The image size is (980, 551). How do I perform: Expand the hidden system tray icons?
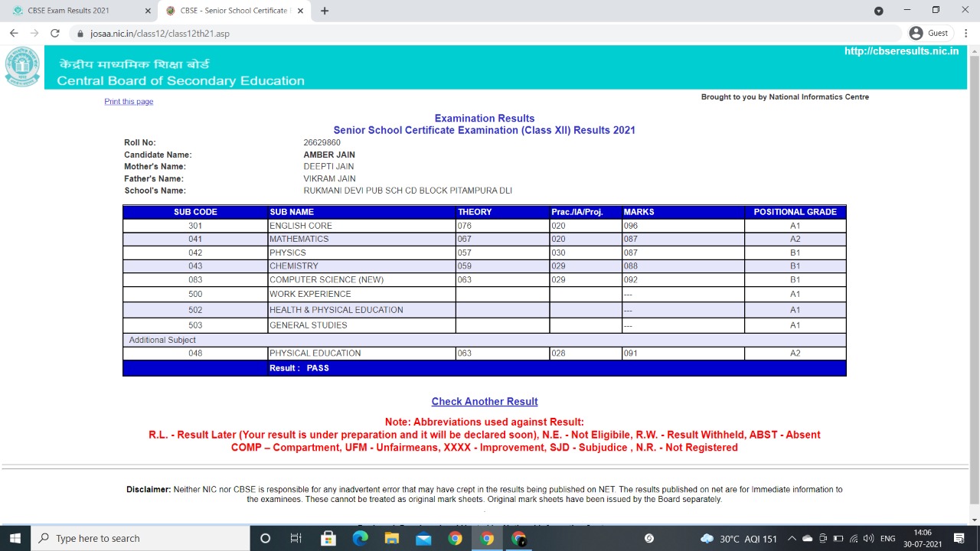(792, 539)
